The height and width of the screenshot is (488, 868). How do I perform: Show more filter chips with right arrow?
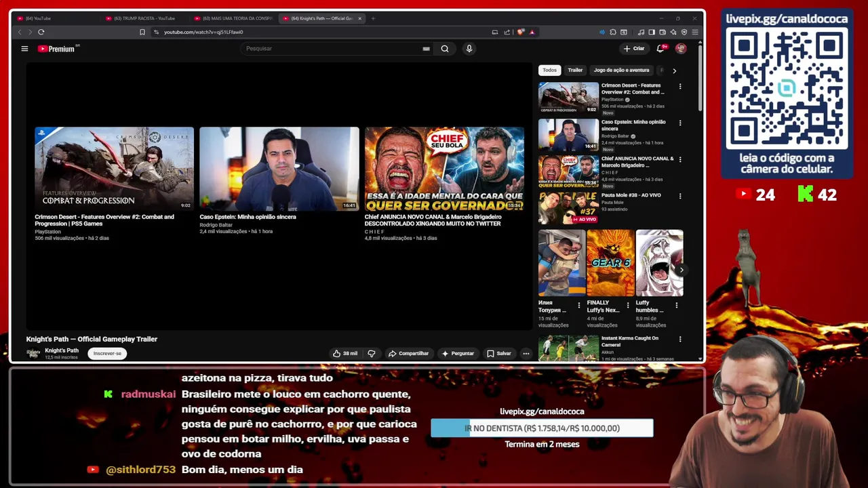pyautogui.click(x=674, y=70)
